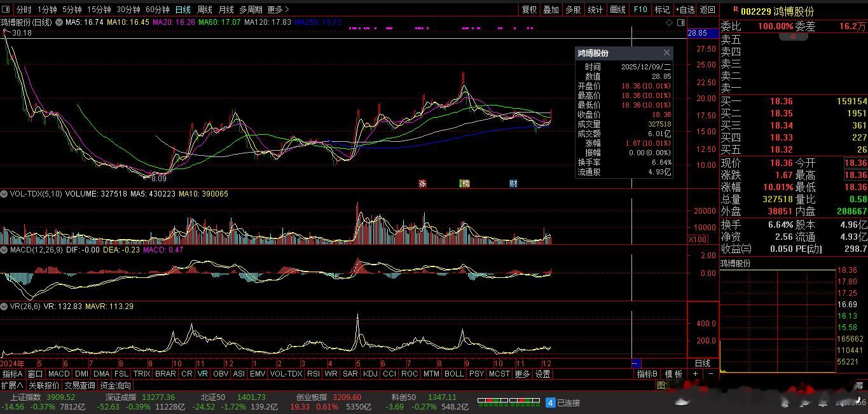This screenshot has height=414, width=868.
Task: Activate the 画线 drawing tool
Action: [x=617, y=10]
